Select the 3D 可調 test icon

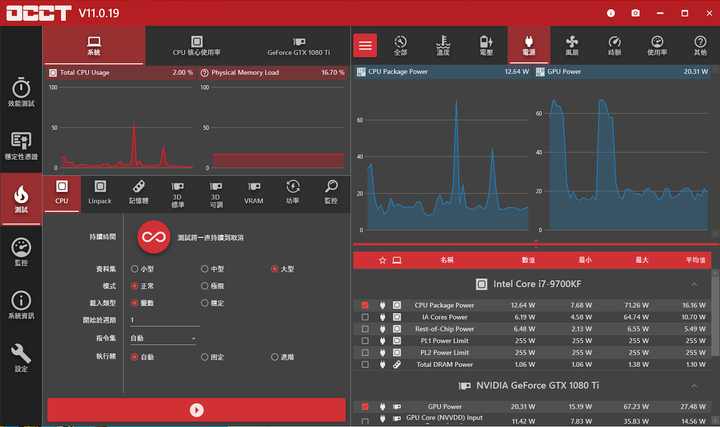coord(216,193)
